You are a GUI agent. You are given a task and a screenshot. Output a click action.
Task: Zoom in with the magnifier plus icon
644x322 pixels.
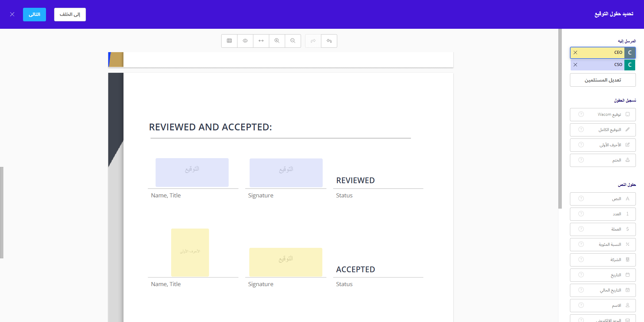277,41
